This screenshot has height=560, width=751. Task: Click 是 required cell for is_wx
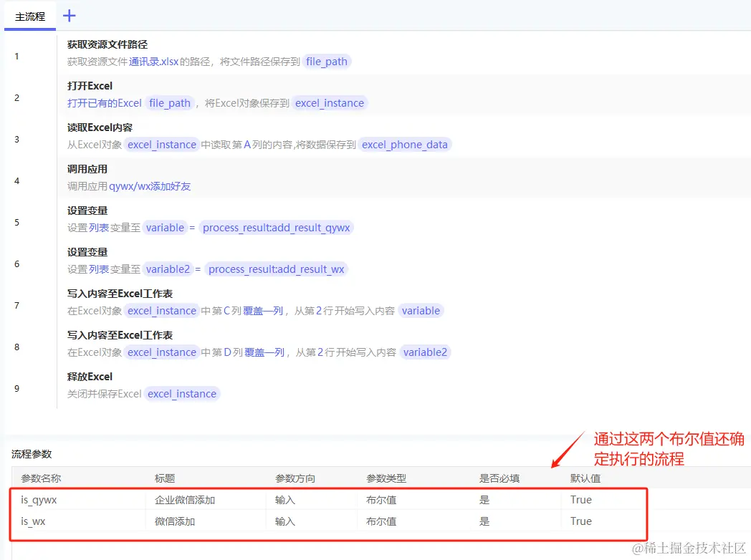[484, 522]
